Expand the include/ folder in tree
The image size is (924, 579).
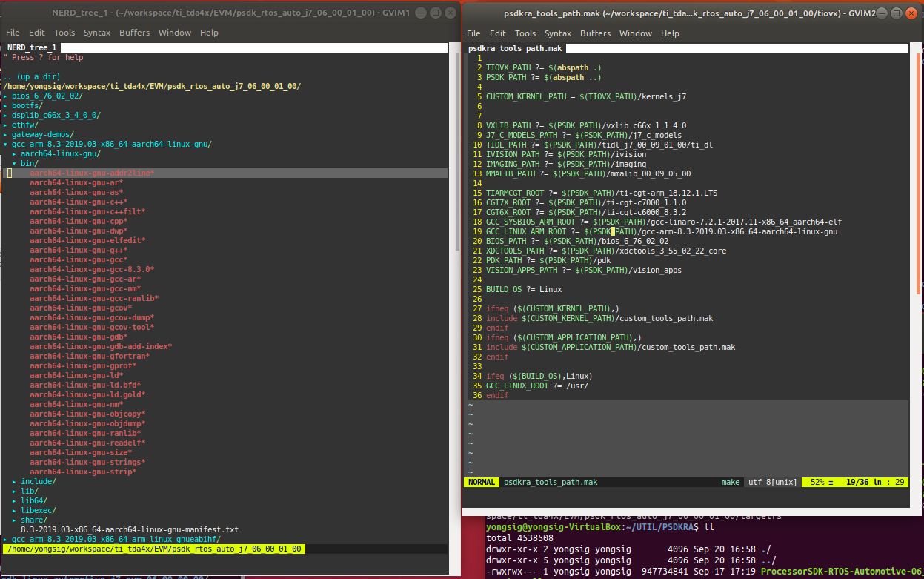37,482
